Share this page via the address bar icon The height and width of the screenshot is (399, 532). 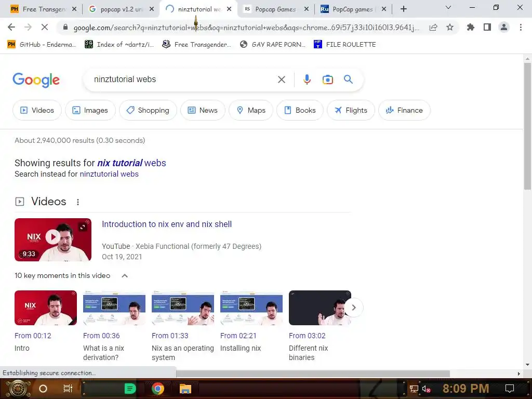[433, 28]
